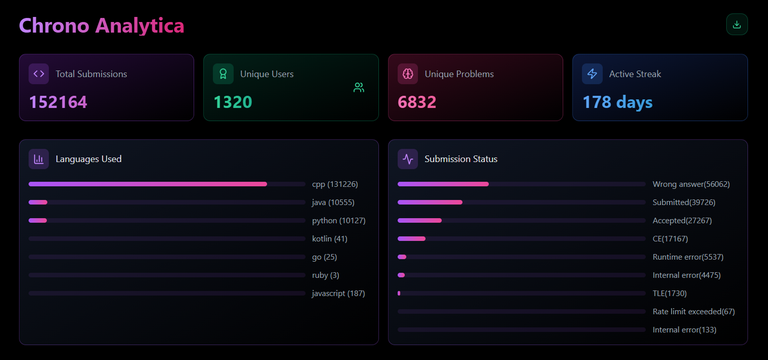Click the Accepted(27267) label
This screenshot has height=360, width=768.
pos(682,220)
